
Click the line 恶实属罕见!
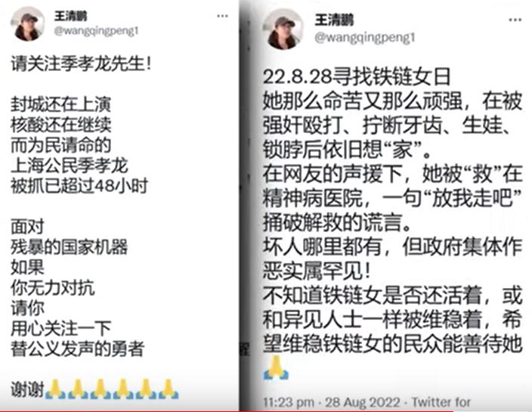[x=317, y=271]
